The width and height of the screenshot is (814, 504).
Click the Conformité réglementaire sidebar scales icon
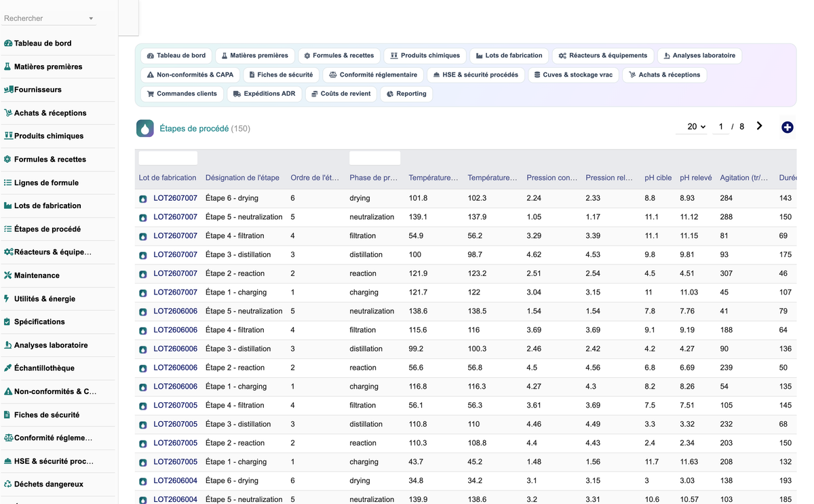click(8, 438)
